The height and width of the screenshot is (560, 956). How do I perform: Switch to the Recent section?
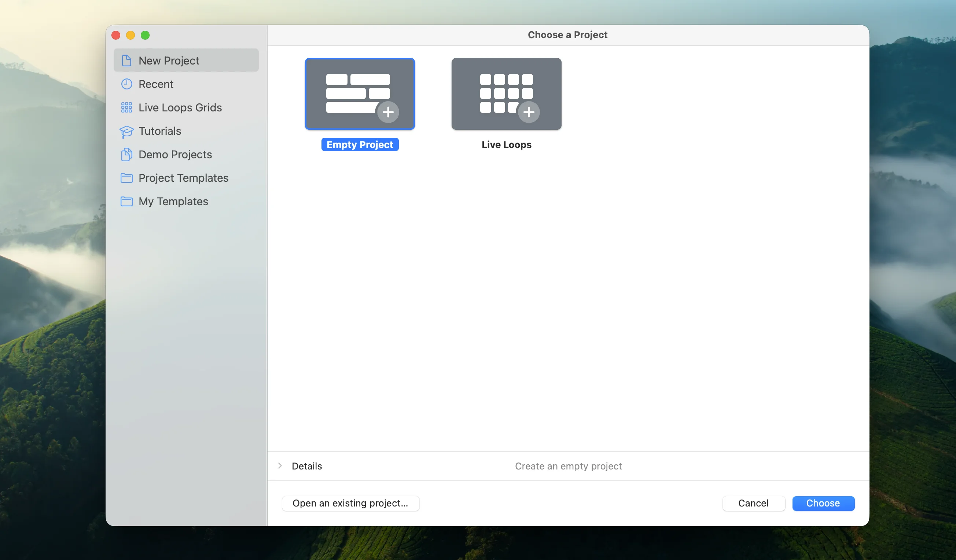[x=156, y=84]
